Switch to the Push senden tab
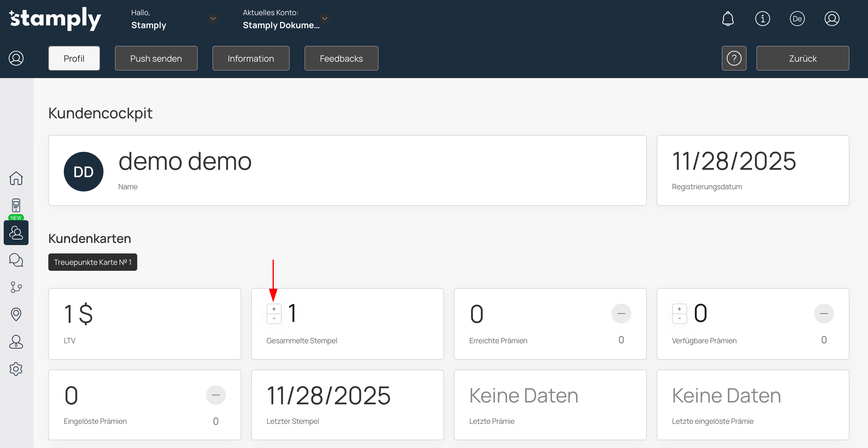The image size is (868, 448). [156, 58]
